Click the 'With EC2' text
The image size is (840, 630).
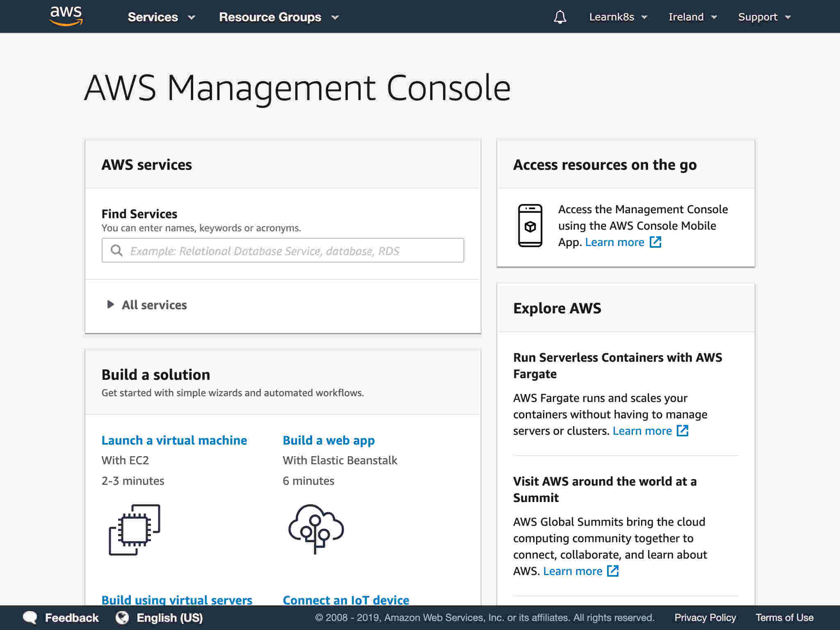[x=125, y=460]
